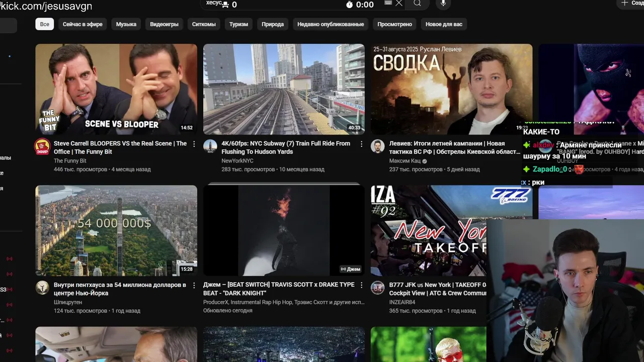This screenshot has height=362, width=644.
Task: Select the Ситкомы filter chip
Action: coord(204,24)
